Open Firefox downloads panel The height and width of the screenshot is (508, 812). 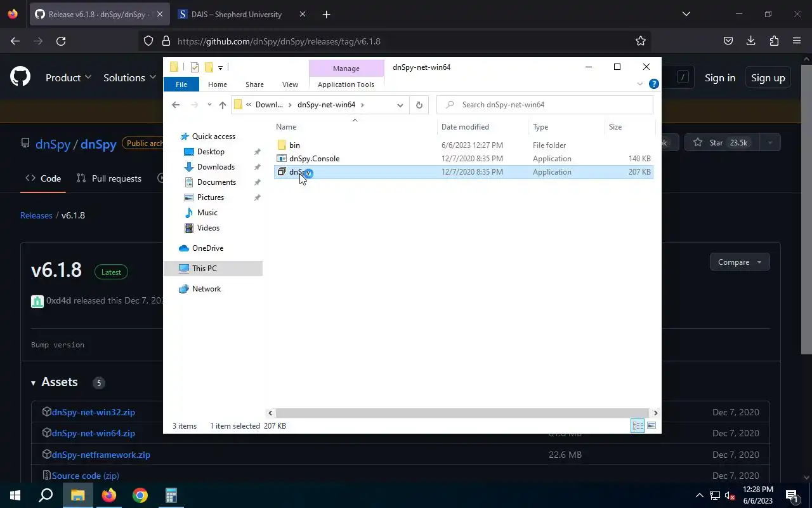pos(751,41)
